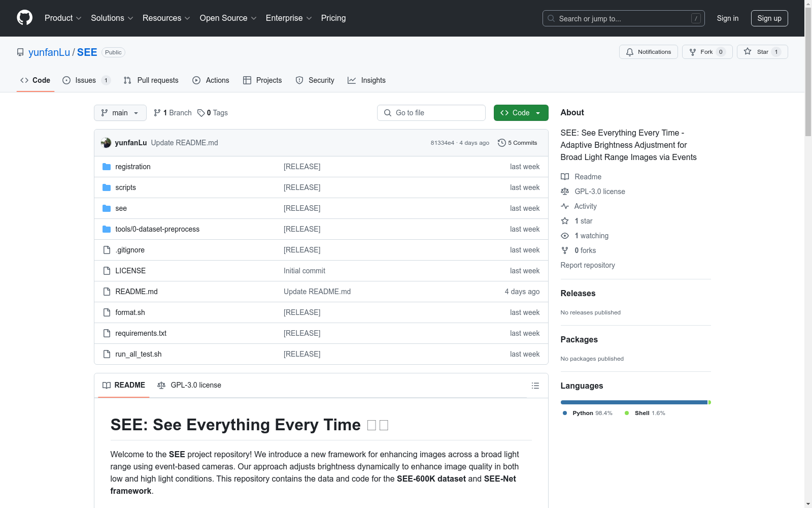812x508 pixels.
Task: Click the GitHub logo icon
Action: (24, 18)
